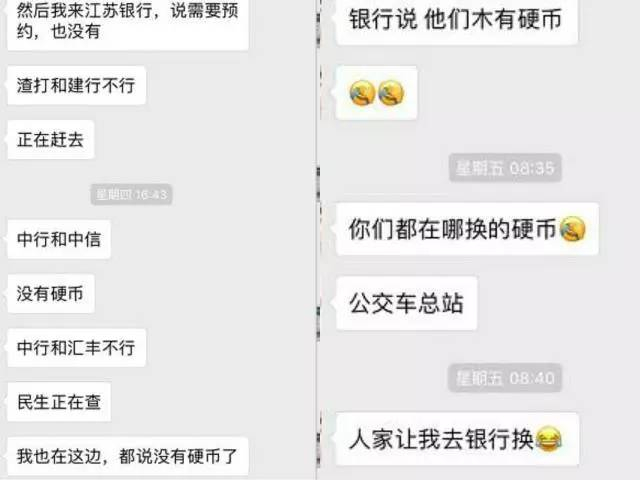Select the 中行和汇丰不行 message

[76, 347]
